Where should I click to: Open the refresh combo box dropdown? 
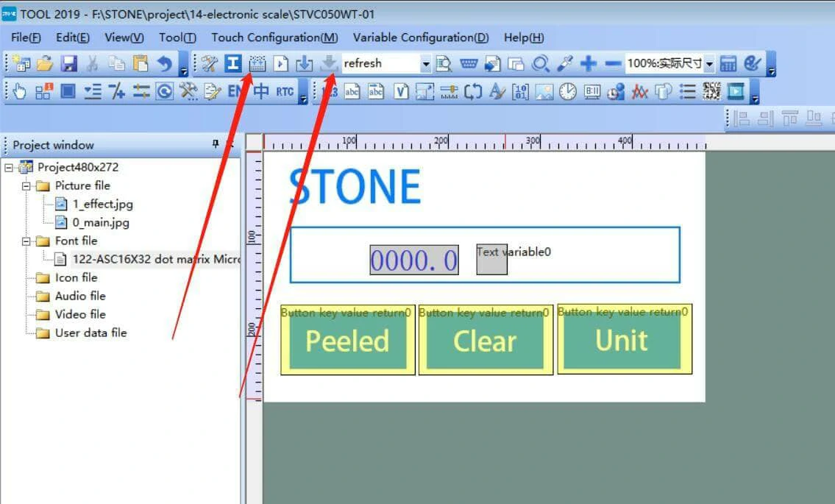(425, 64)
